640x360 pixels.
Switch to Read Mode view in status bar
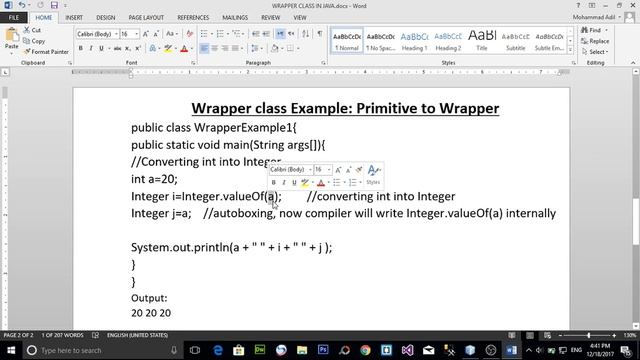(x=512, y=335)
